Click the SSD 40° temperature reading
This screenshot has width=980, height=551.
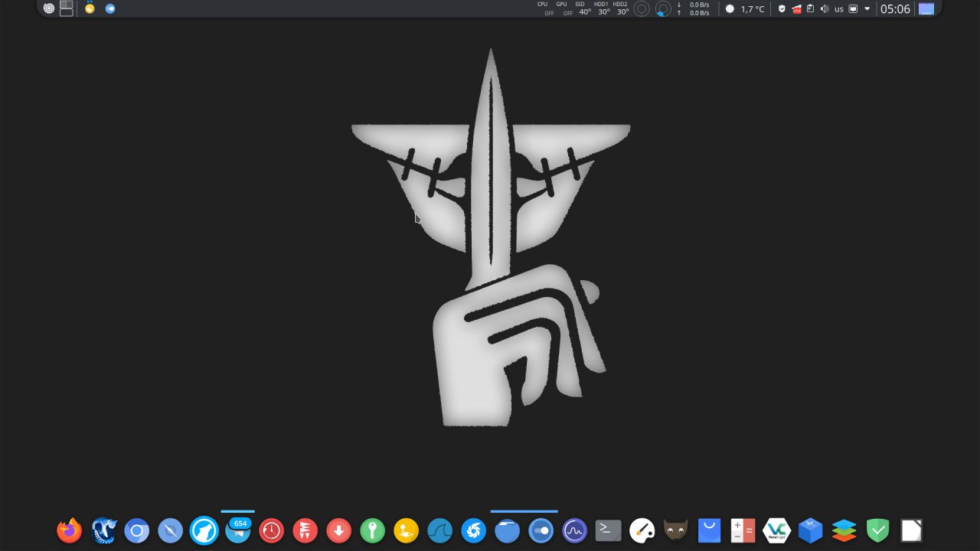[x=583, y=8]
